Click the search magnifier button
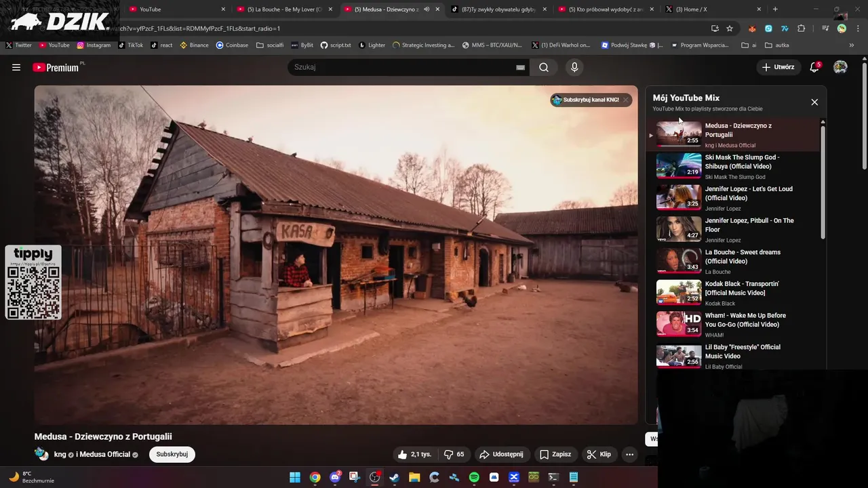 pos(544,67)
